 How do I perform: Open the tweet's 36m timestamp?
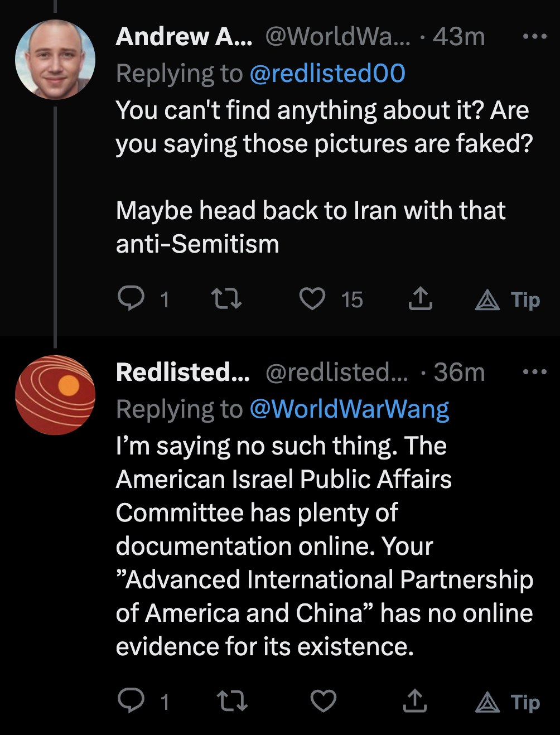point(459,372)
